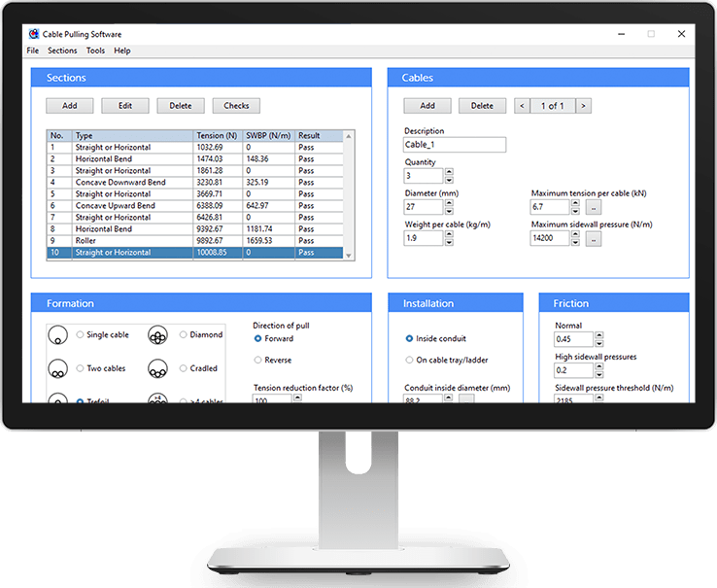Click the Diamond formation icon
The width and height of the screenshot is (717, 588).
[155, 335]
